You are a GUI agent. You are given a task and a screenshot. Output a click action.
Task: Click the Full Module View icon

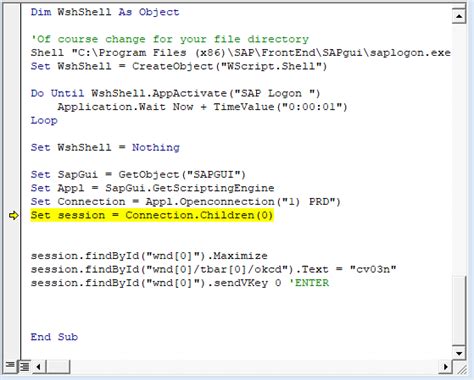pos(24,367)
